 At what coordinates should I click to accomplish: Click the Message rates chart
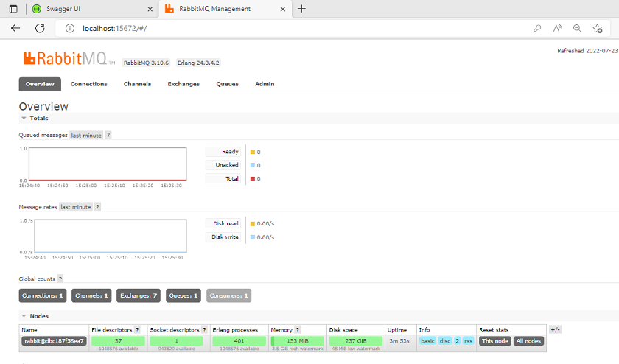pos(110,236)
